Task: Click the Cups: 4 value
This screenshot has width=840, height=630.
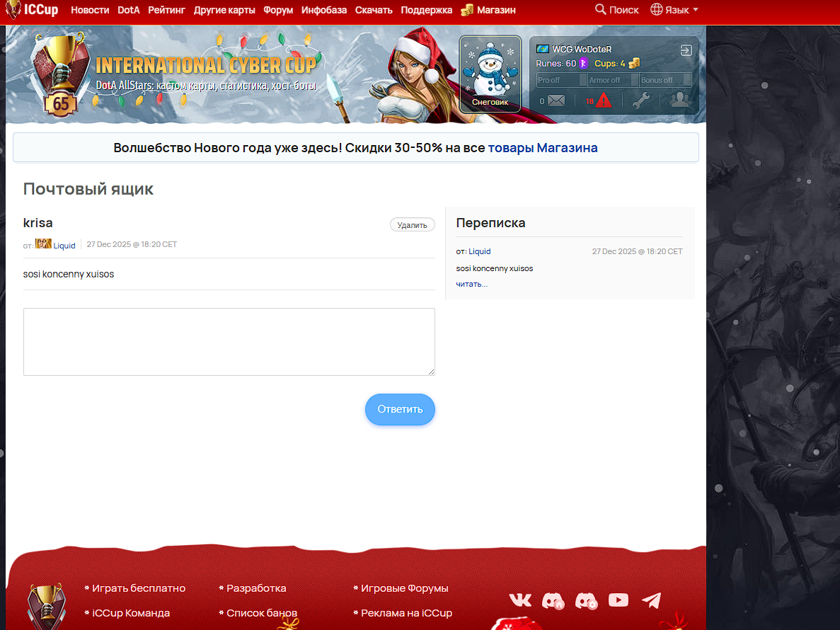Action: (609, 63)
